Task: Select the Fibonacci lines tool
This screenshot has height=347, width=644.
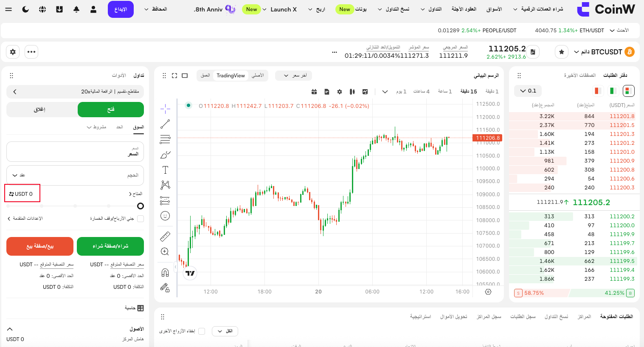Action: [165, 139]
